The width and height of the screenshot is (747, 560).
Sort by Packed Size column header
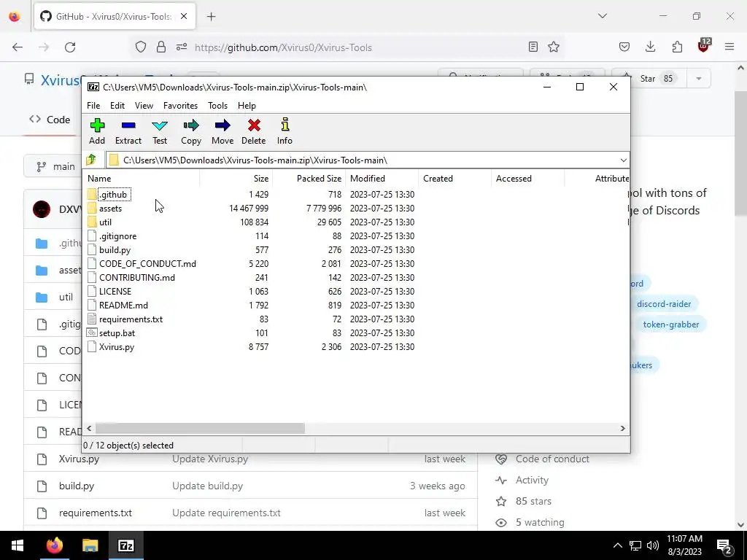[x=309, y=179]
